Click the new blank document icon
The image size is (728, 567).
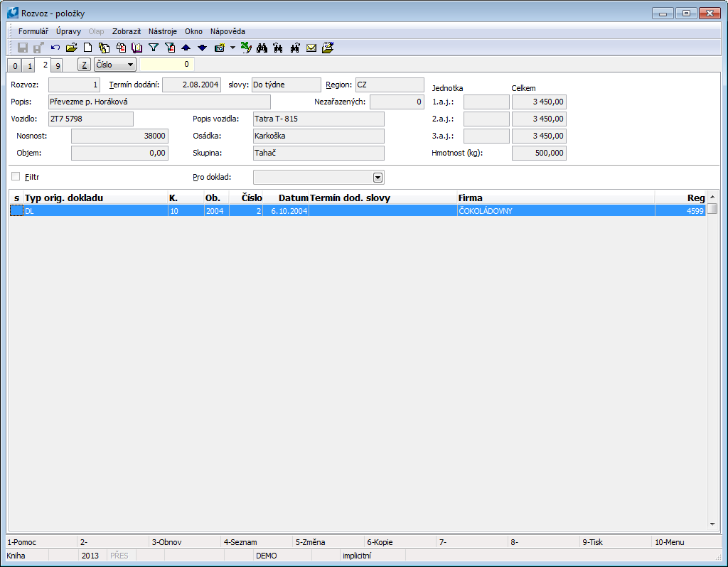pos(87,48)
